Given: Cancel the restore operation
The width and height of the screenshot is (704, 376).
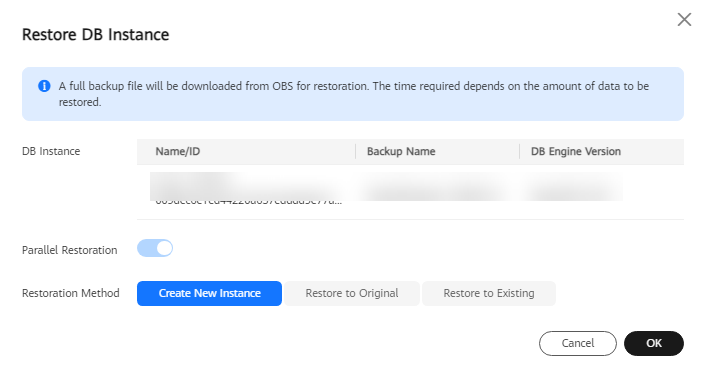Looking at the screenshot, I should [577, 343].
